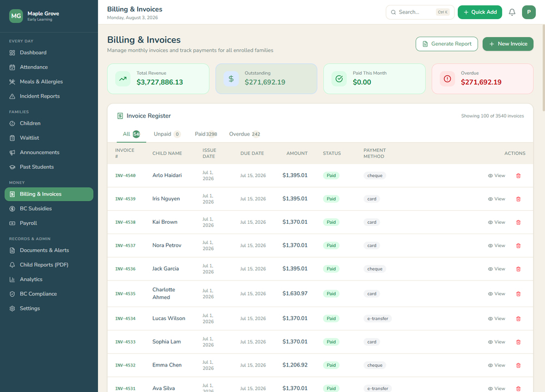Click Paid status badge for Emma Chen

click(x=331, y=365)
